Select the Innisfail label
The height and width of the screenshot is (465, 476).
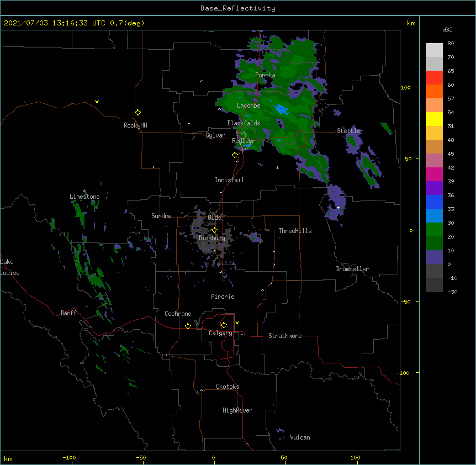tap(229, 180)
